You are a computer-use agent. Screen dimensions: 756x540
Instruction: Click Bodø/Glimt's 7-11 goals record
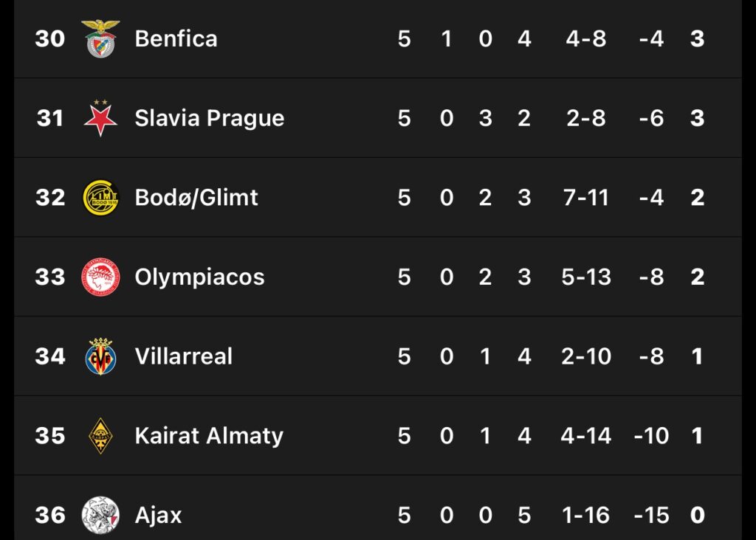click(x=586, y=198)
